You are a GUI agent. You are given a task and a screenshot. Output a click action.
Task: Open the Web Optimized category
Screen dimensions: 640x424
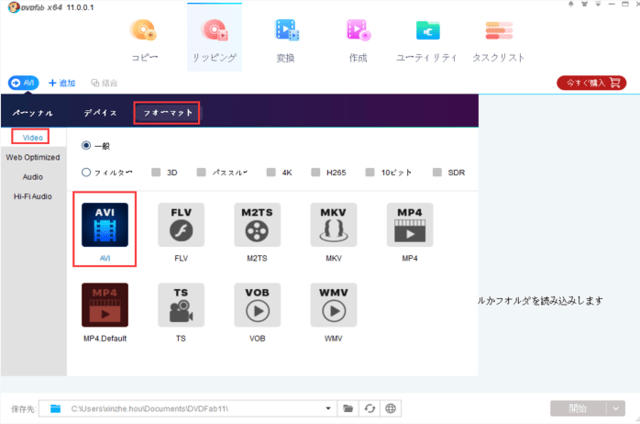(x=33, y=157)
